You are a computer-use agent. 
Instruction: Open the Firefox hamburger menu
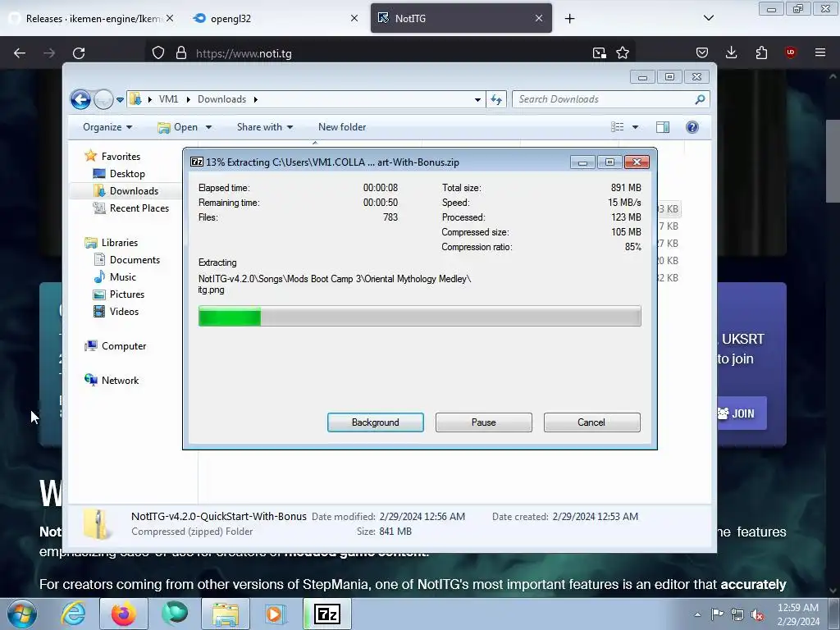point(820,52)
